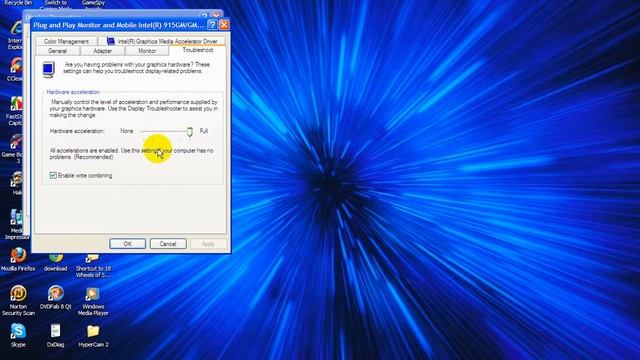The height and width of the screenshot is (360, 640).
Task: Select the Troubleshoot tab
Action: 198,50
